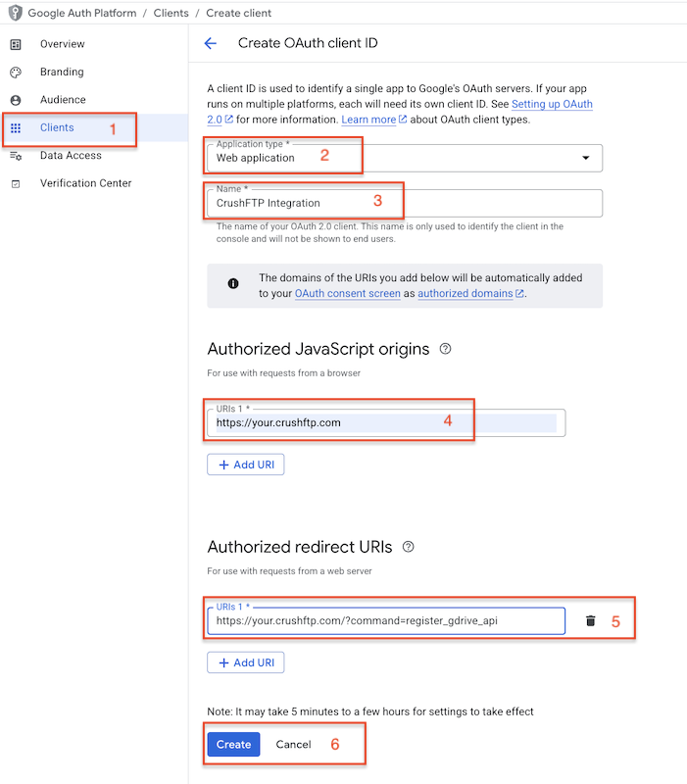The height and width of the screenshot is (784, 687).
Task: Click the Verification Center checkmark icon
Action: pyautogui.click(x=16, y=184)
